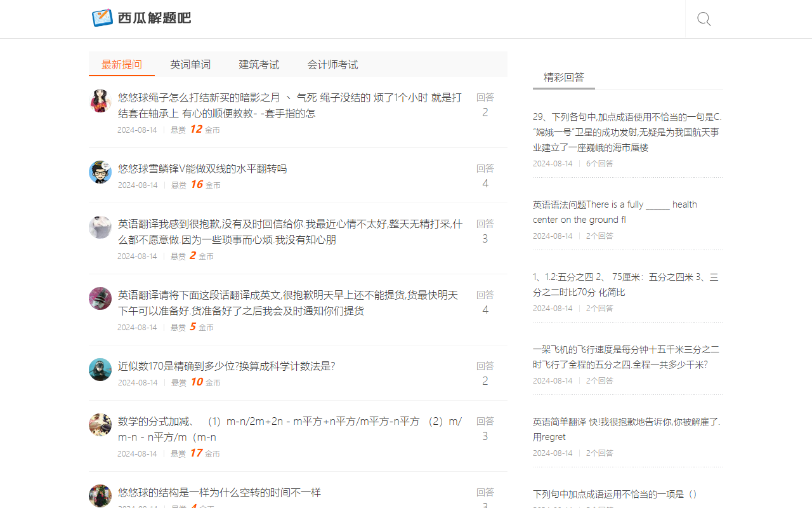The height and width of the screenshot is (508, 812).
Task: Click 悬赏 17 金币 reward text
Action: pos(195,453)
